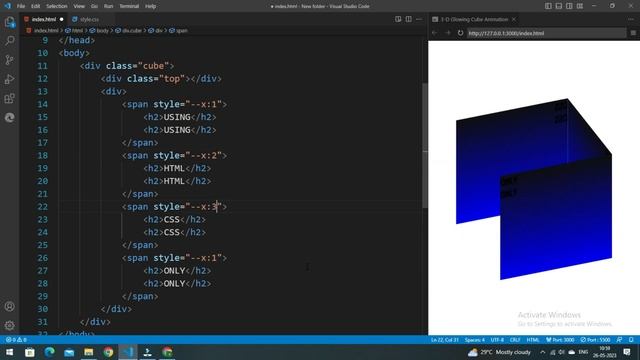The height and width of the screenshot is (360, 640).
Task: Open Run and Debug view
Action: (9, 79)
